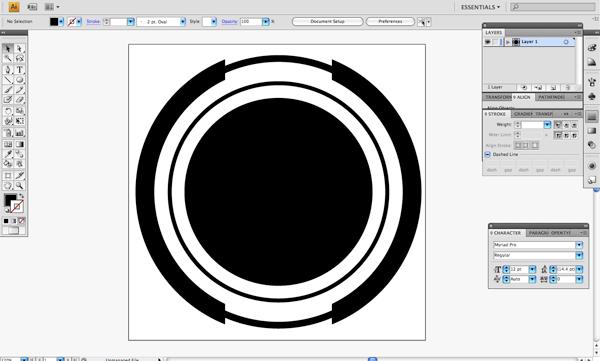Select the Direct Selection tool

pos(20,49)
